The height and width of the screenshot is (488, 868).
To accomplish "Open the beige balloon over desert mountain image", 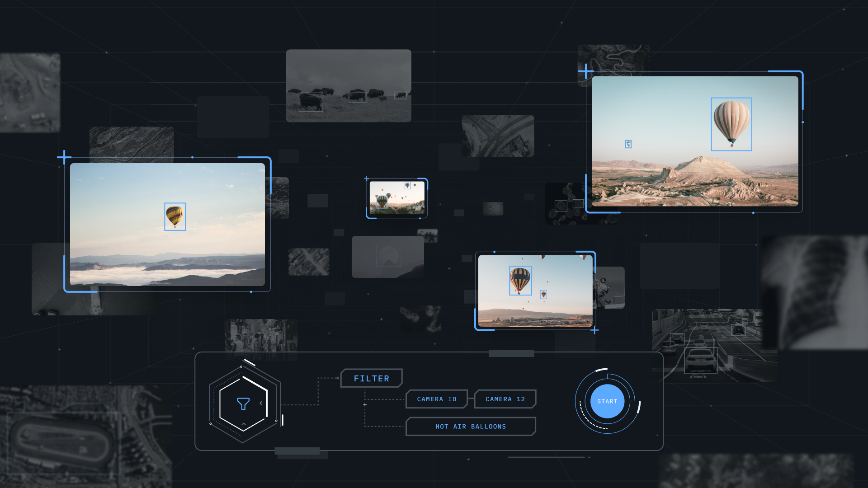I will coord(695,141).
